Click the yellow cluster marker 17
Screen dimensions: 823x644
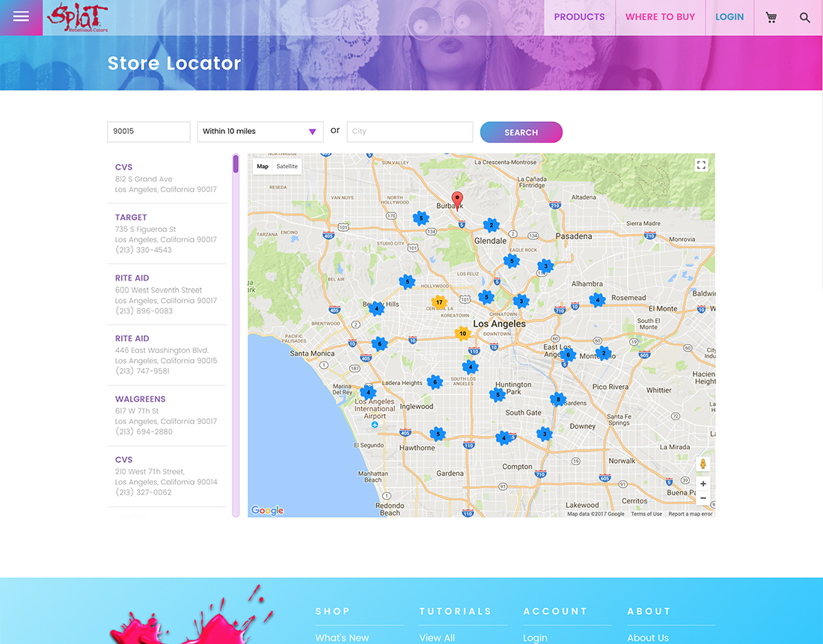pos(439,302)
